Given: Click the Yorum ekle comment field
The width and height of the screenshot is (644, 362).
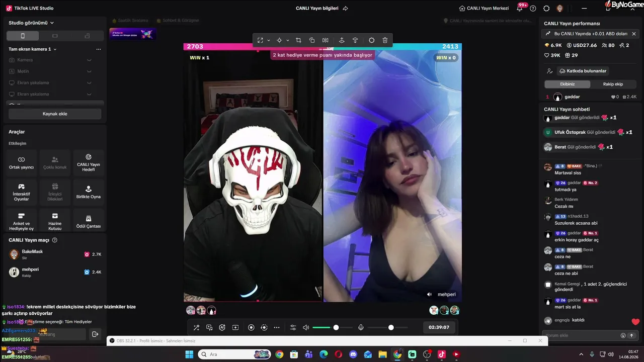Looking at the screenshot, I should click(581, 335).
